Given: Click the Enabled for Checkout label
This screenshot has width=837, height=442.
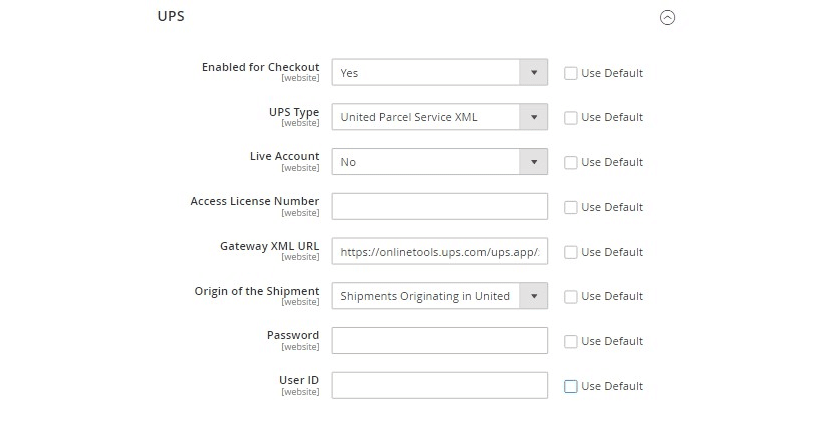Looking at the screenshot, I should pyautogui.click(x=260, y=67).
